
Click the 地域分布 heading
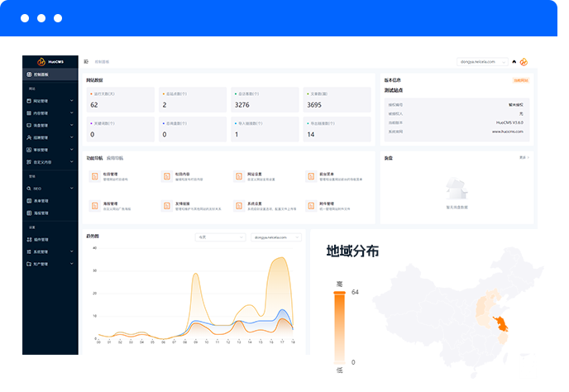click(352, 251)
